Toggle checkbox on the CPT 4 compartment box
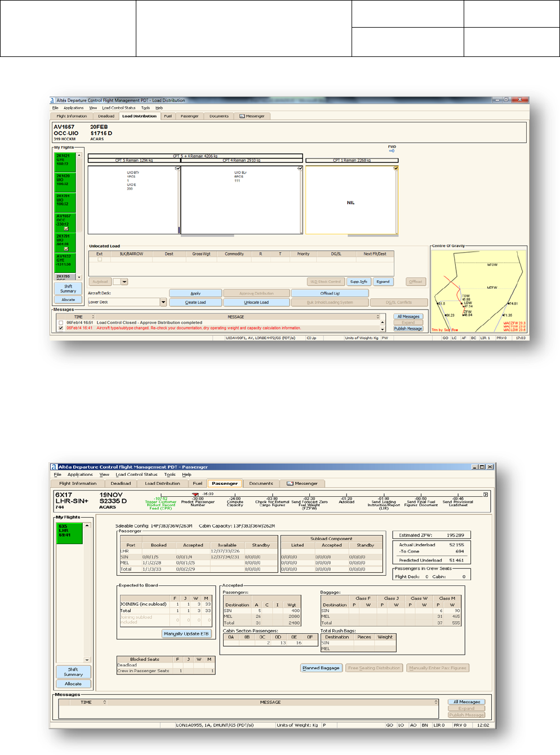 (300, 168)
